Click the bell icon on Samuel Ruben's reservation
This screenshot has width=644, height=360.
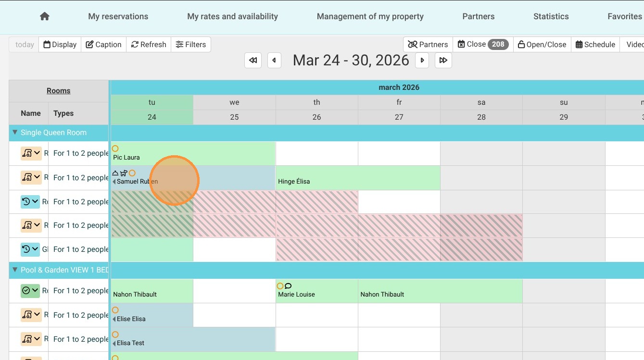115,173
